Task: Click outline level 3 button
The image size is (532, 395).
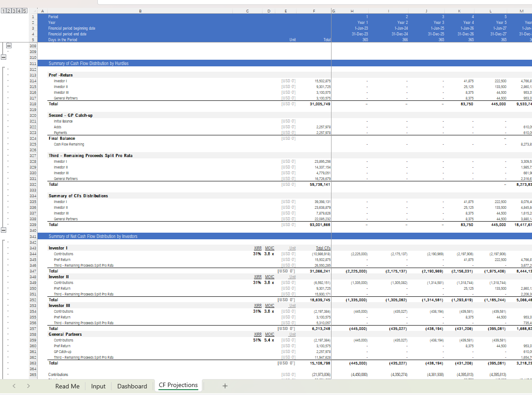Action: pyautogui.click(x=14, y=11)
